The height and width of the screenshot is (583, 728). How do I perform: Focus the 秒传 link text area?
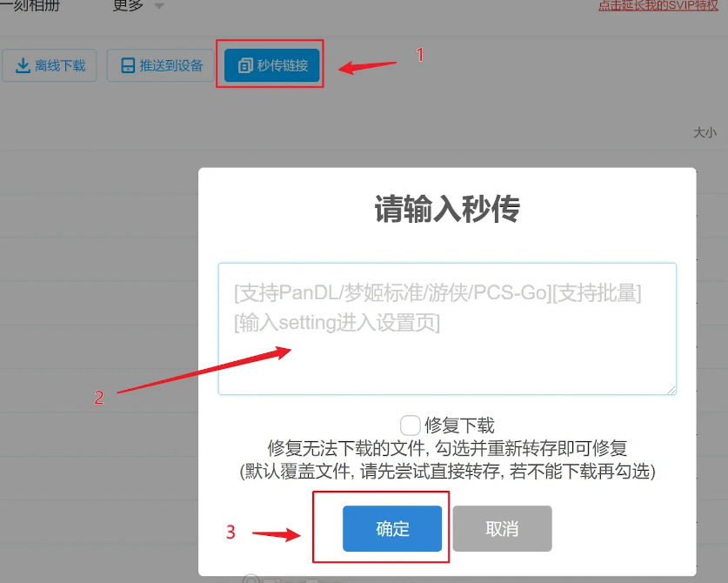[x=447, y=329]
